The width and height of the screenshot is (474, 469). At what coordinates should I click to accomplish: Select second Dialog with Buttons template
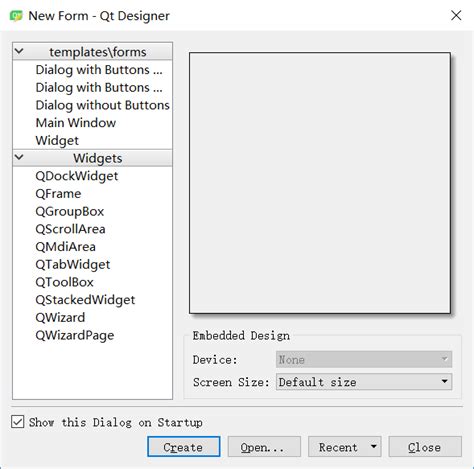(x=99, y=87)
